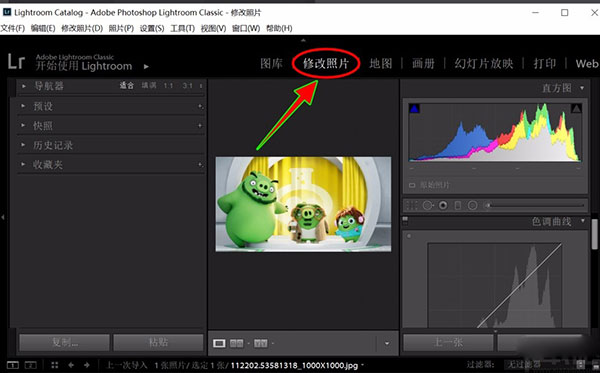Expand the 导航器 panel

tap(23, 86)
